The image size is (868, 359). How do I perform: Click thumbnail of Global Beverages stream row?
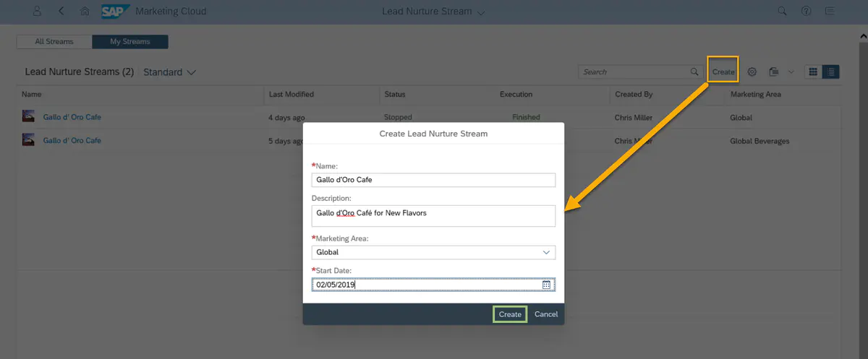tap(29, 140)
